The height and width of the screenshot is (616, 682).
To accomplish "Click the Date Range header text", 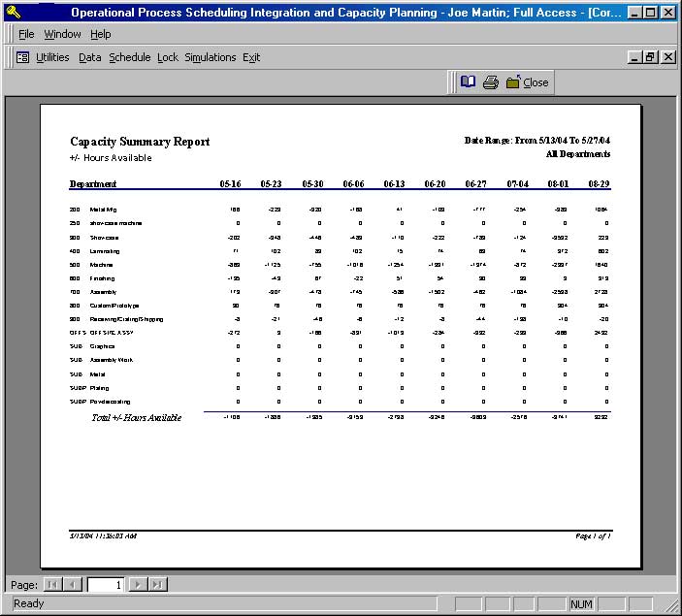I will tap(537, 140).
